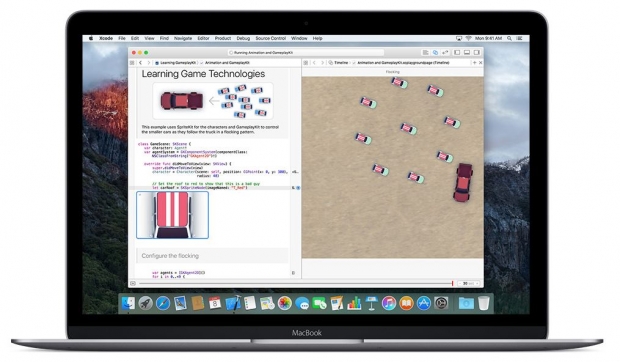
Task: Open FaceTime from the Dock
Action: 319,303
